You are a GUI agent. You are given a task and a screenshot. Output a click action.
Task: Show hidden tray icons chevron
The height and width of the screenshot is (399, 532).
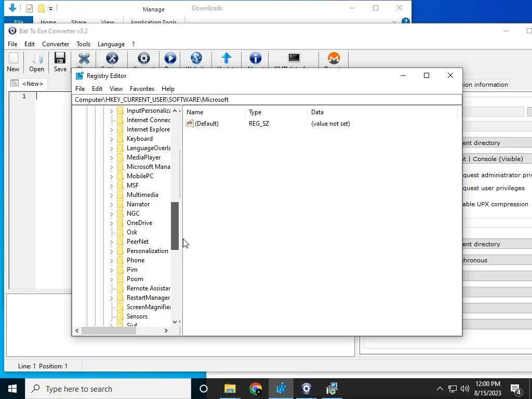click(x=440, y=389)
